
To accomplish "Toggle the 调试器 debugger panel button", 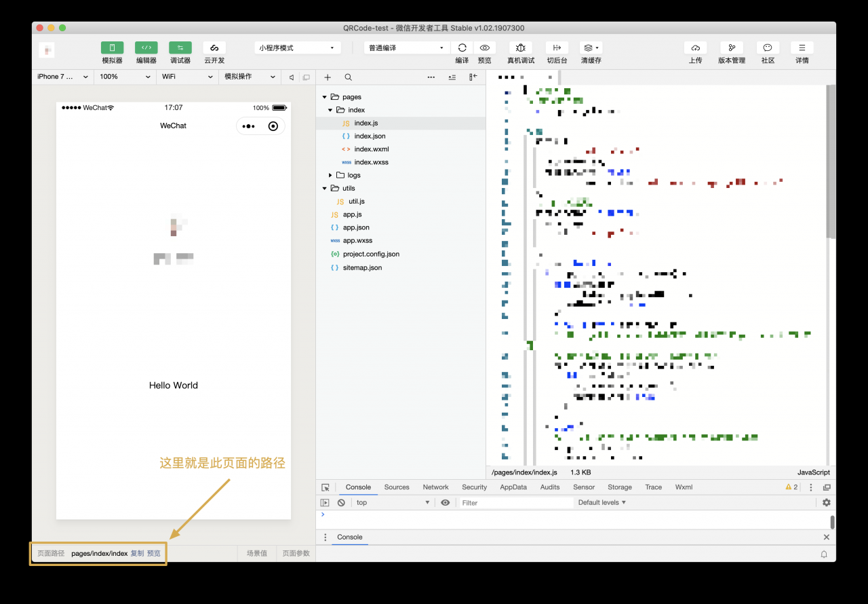I will pos(180,48).
